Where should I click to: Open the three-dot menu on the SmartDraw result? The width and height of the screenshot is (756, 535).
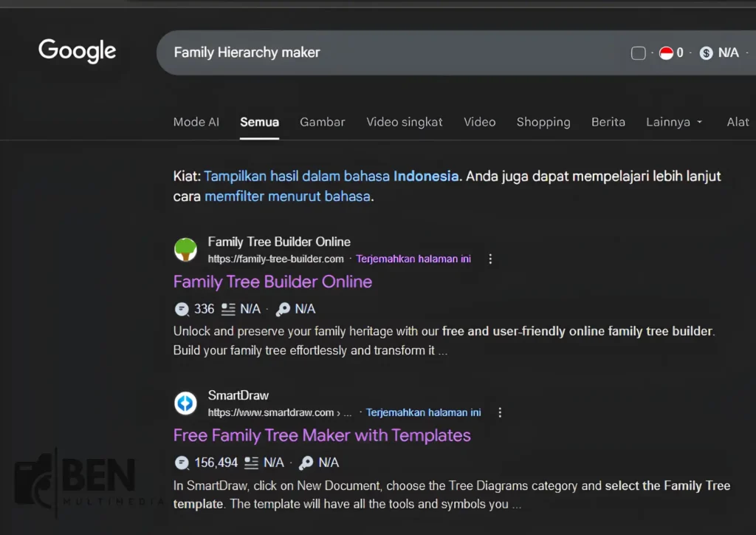pos(500,412)
